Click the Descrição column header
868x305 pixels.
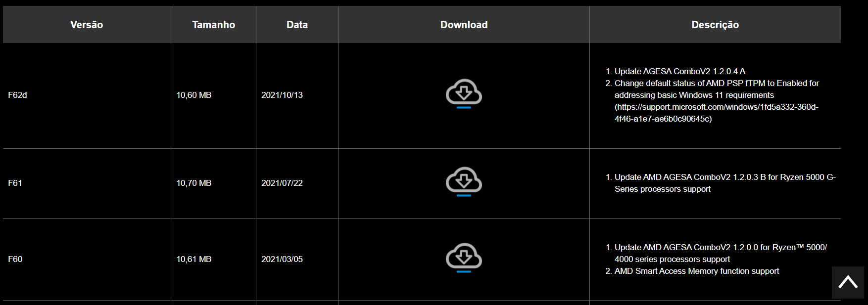[715, 25]
